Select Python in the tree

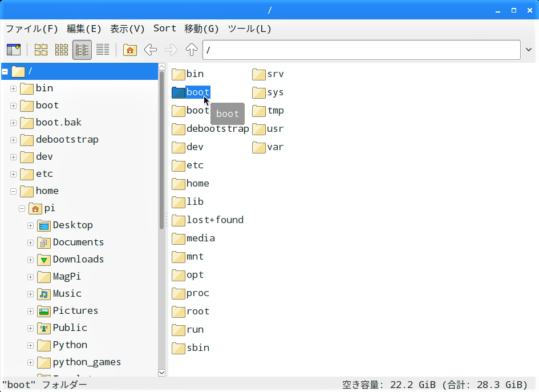(70, 345)
